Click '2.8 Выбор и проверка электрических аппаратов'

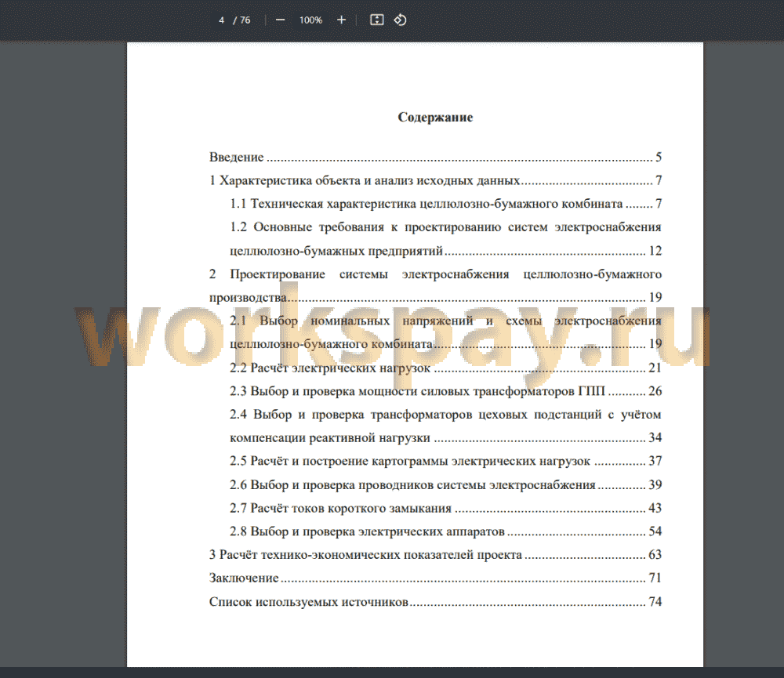[x=445, y=531]
